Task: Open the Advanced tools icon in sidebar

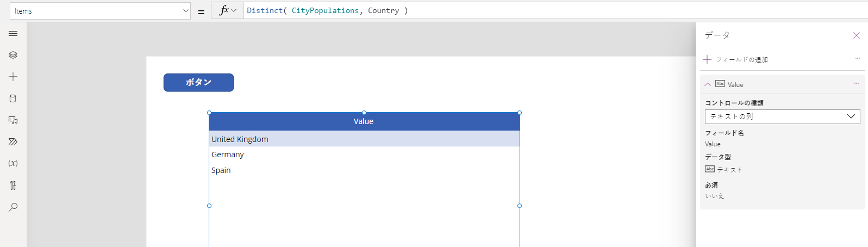Action: [x=13, y=186]
